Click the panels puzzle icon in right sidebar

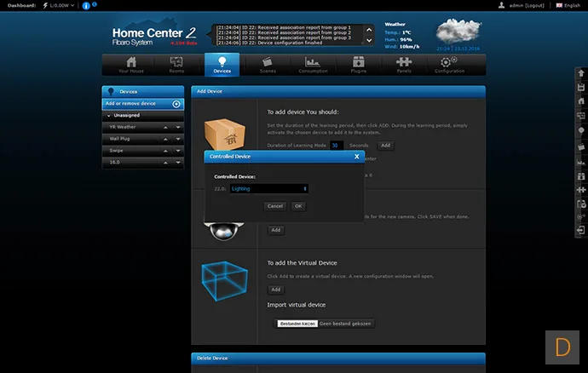[x=581, y=190]
